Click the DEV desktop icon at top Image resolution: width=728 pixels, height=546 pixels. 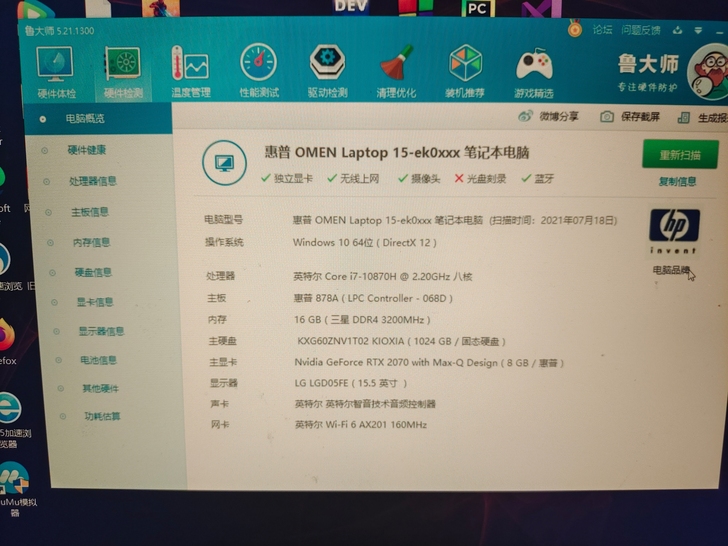point(351,7)
